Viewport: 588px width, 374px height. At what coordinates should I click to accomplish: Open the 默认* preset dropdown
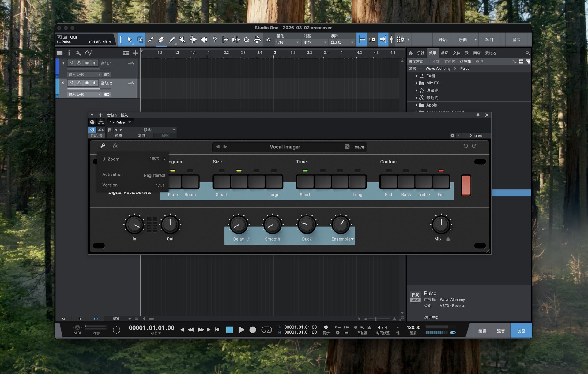pos(148,130)
